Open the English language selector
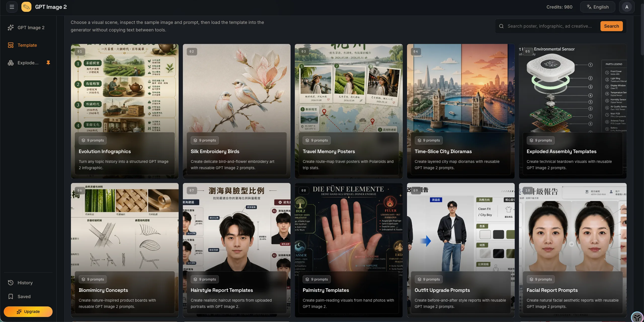Image resolution: width=644 pixels, height=322 pixels. click(597, 7)
